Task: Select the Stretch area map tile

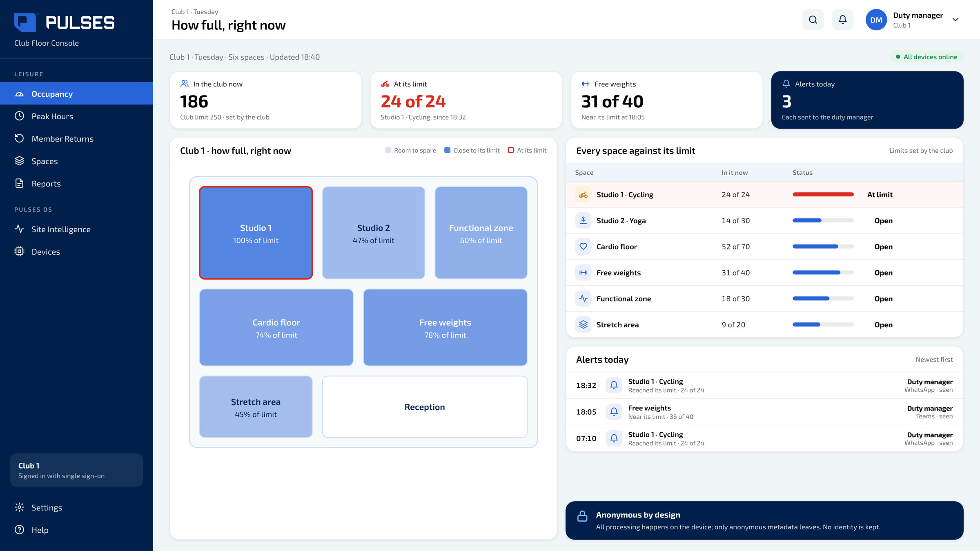Action: pos(256,407)
